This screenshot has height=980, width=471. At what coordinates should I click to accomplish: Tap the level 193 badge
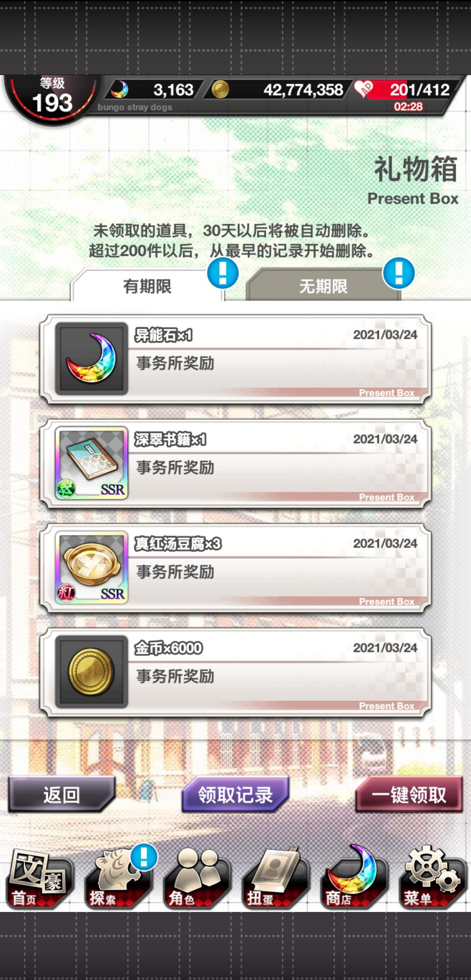pyautogui.click(x=52, y=99)
